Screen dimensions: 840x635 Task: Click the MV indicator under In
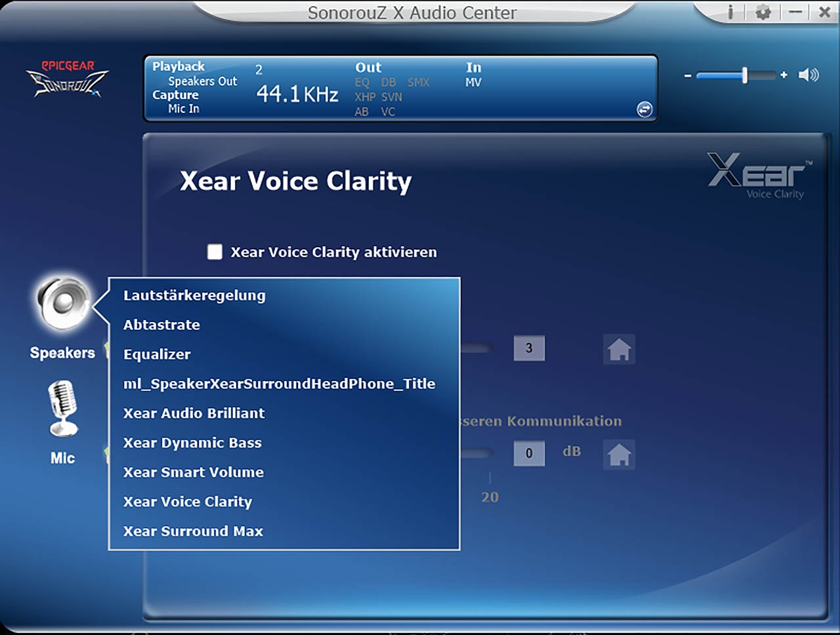coord(473,83)
